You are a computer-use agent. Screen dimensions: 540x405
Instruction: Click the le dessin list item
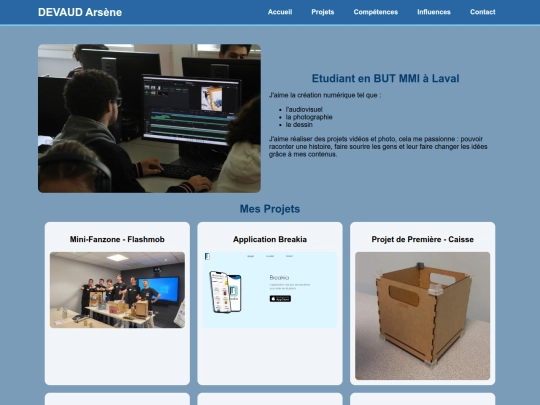pyautogui.click(x=299, y=125)
